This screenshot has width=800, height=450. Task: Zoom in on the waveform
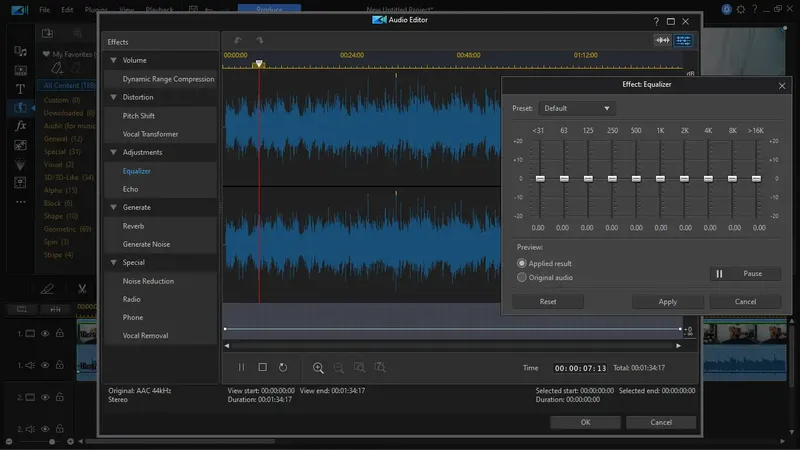318,368
